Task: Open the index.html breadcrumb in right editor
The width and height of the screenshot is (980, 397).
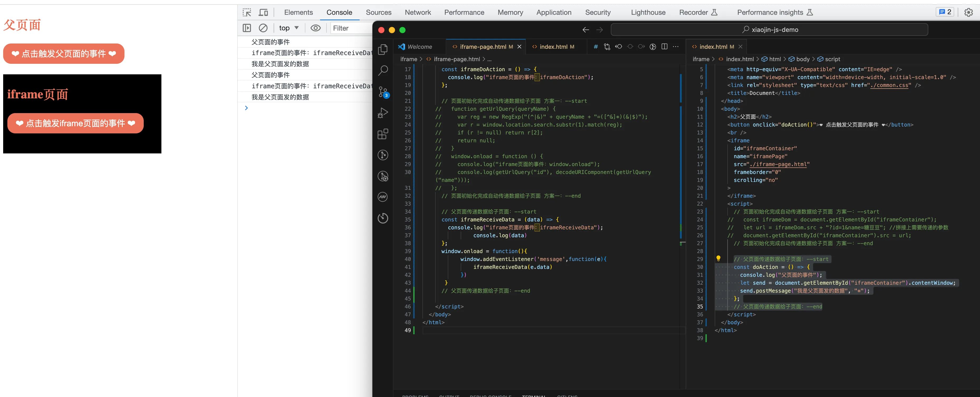Action: click(739, 59)
